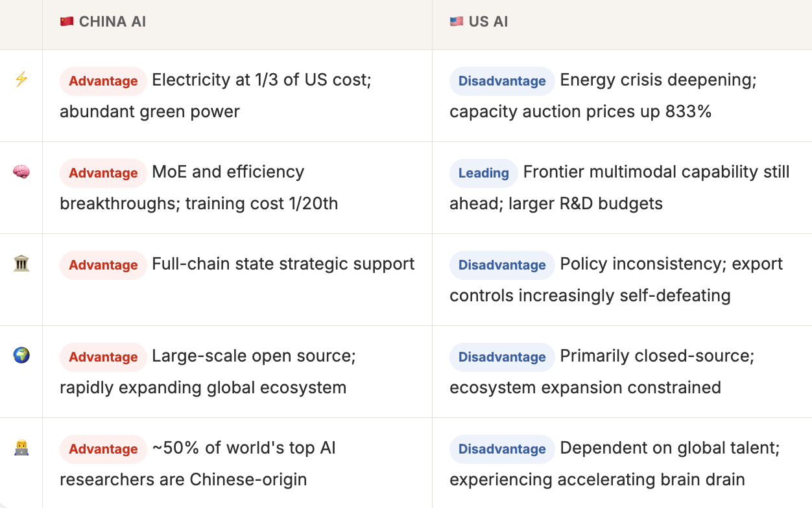Click Advantage tag beside full-chain state support
812x508 pixels.
click(x=103, y=265)
